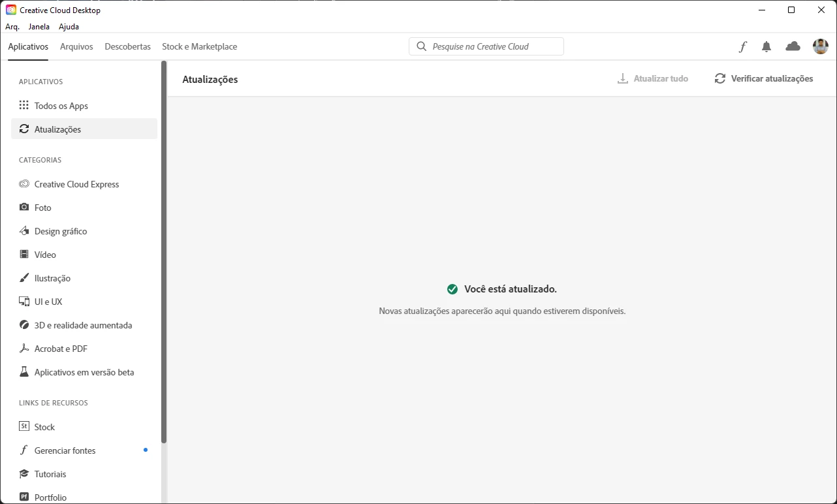Click the brush icon for Ilustração

click(x=24, y=277)
